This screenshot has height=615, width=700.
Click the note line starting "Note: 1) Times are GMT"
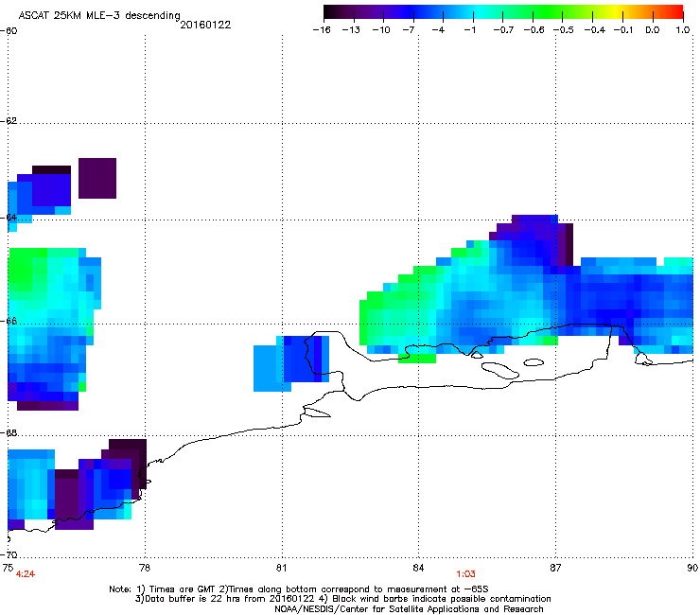pyautogui.click(x=299, y=589)
